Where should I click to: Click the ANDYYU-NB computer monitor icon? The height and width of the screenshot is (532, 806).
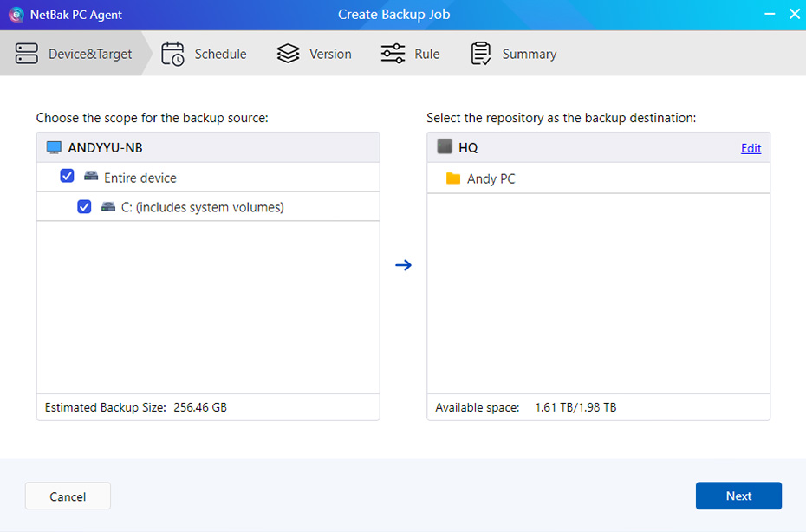[55, 147]
